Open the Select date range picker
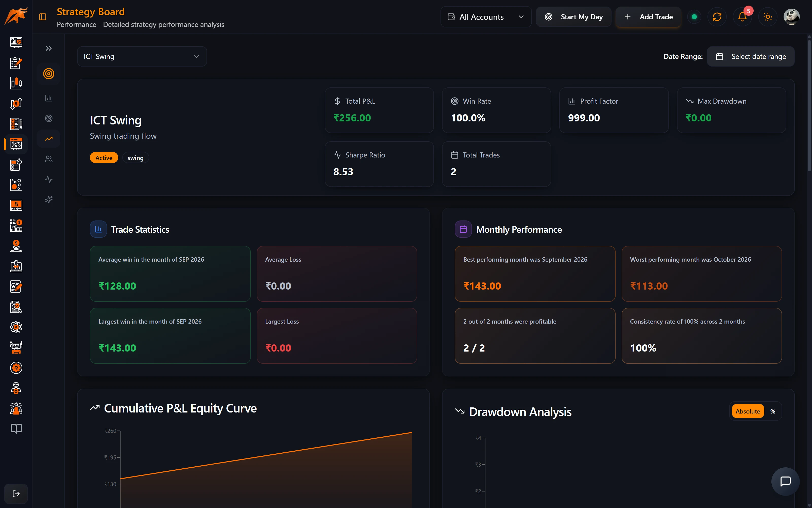The height and width of the screenshot is (508, 812). coord(751,56)
